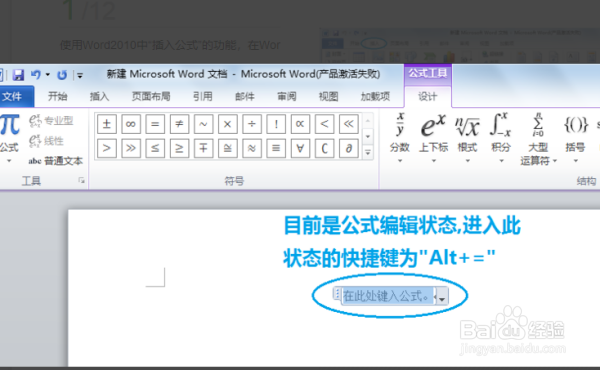Click the 在此处键入公式 equation field
Screen dimensions: 600x370
click(388, 296)
